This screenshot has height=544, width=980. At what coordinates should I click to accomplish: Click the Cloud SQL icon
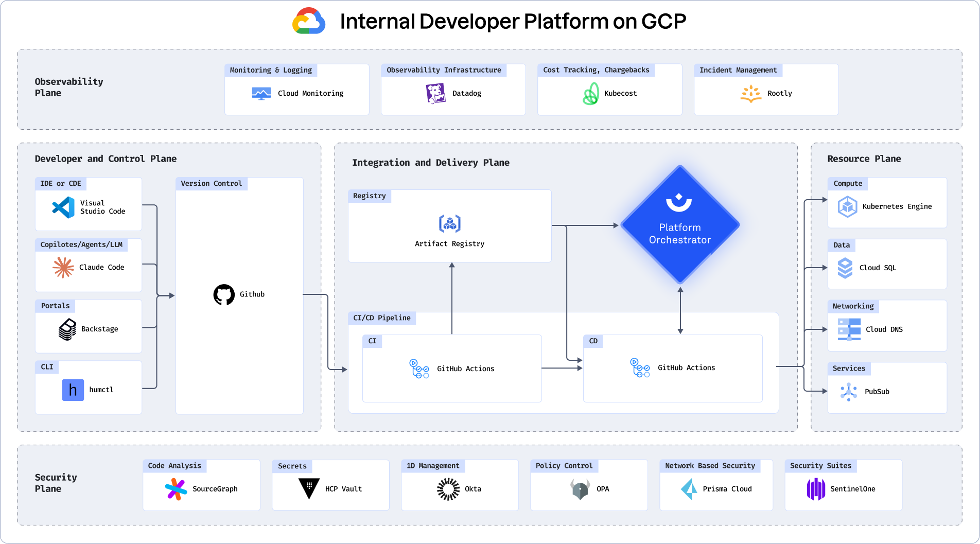(845, 268)
